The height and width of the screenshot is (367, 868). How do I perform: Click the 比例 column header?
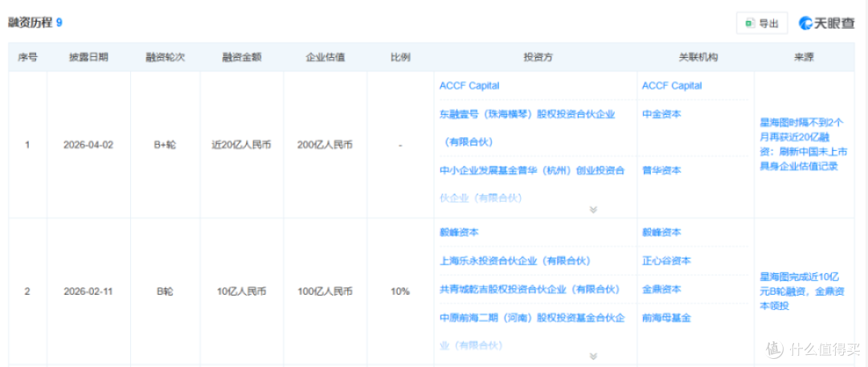coord(400,58)
